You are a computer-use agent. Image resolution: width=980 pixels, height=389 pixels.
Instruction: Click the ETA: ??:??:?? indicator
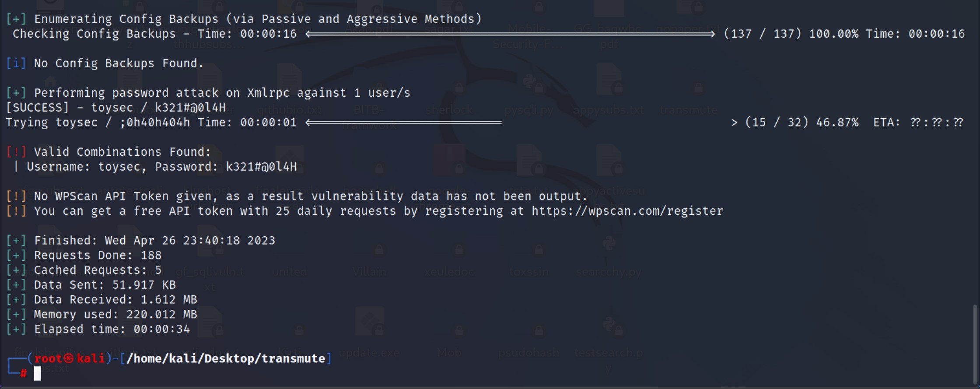pyautogui.click(x=918, y=123)
